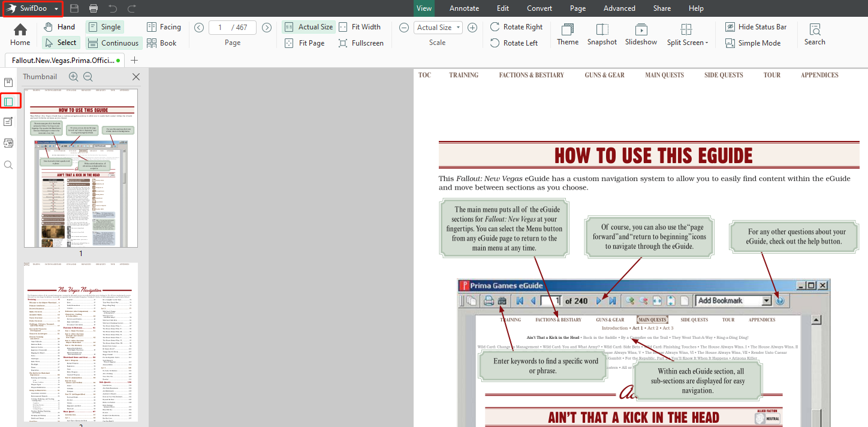Open the Bookmark panel in sidebar
Image resolution: width=868 pixels, height=427 pixels.
click(x=8, y=82)
